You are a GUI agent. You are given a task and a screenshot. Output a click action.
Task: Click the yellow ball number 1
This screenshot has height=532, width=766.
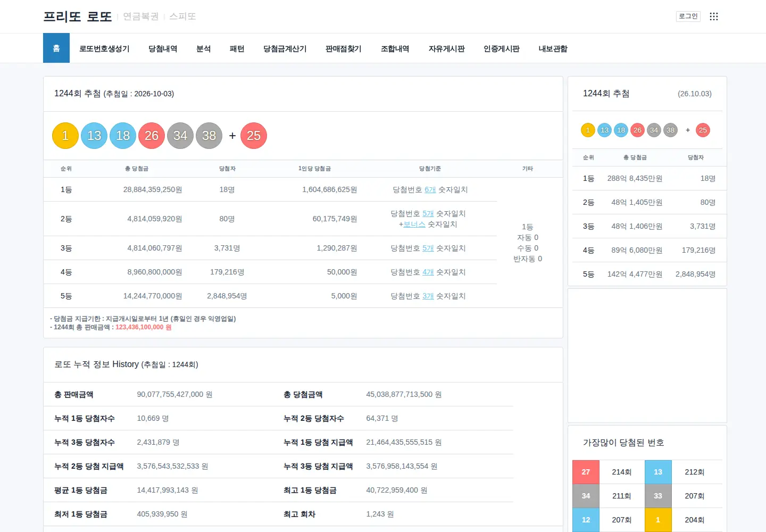65,136
